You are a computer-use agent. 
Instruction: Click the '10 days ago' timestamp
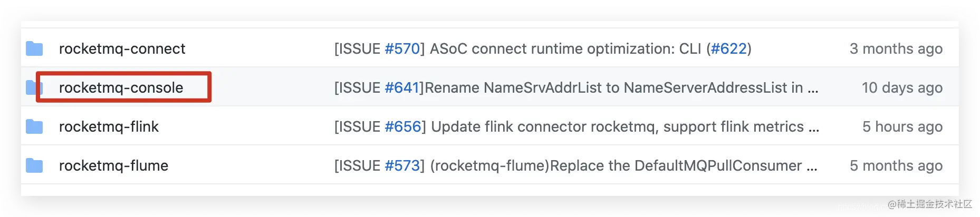902,87
